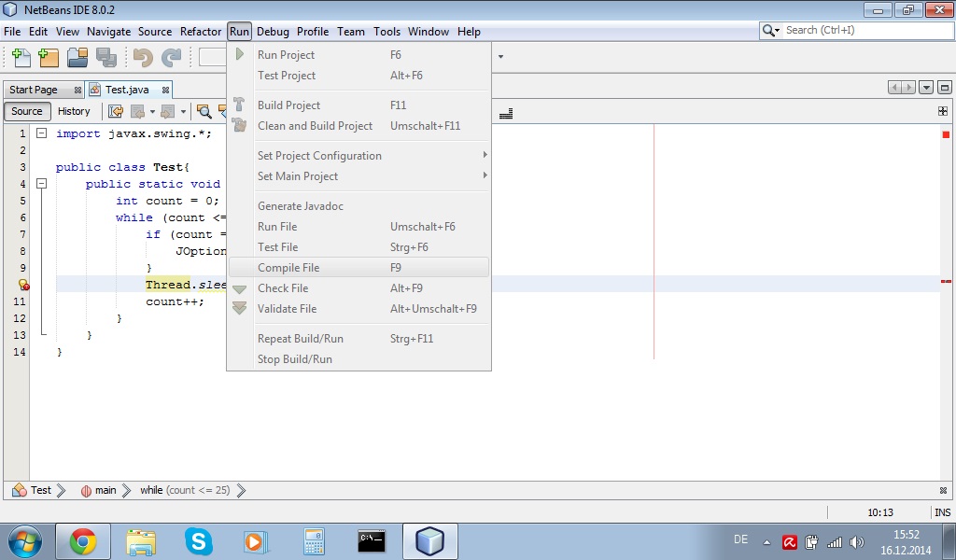Open Google Chrome from the taskbar
The width and height of the screenshot is (956, 560).
83,541
